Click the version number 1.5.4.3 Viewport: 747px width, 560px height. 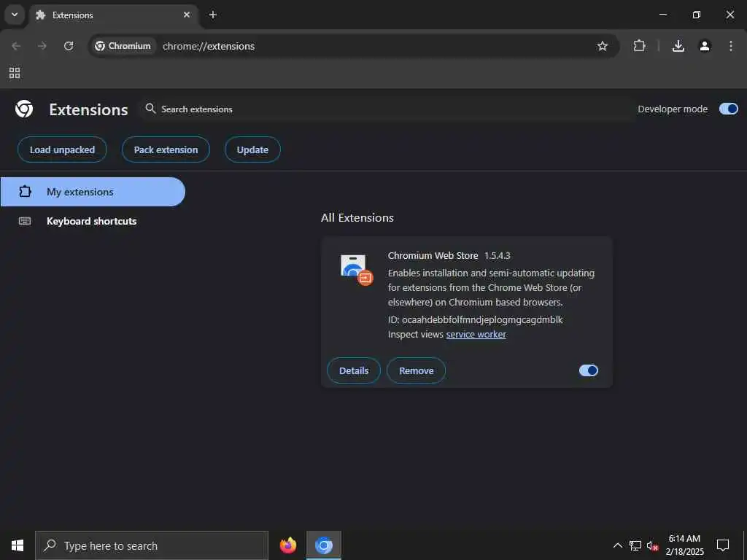(x=498, y=256)
